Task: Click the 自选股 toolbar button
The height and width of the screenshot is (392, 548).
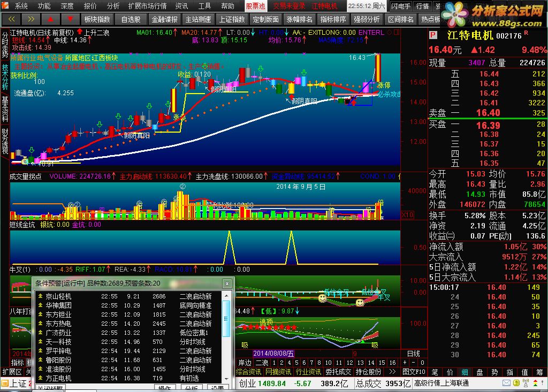Action: 131,19
